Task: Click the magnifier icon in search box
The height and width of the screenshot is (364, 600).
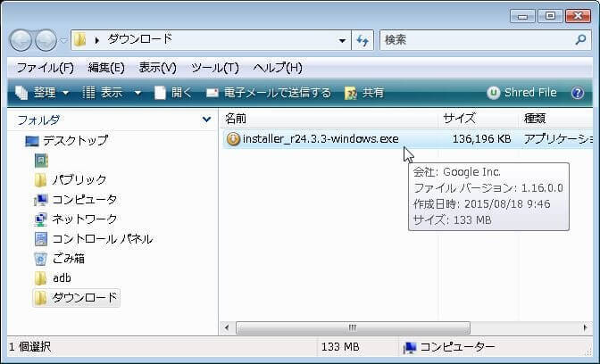Action: pos(579,40)
